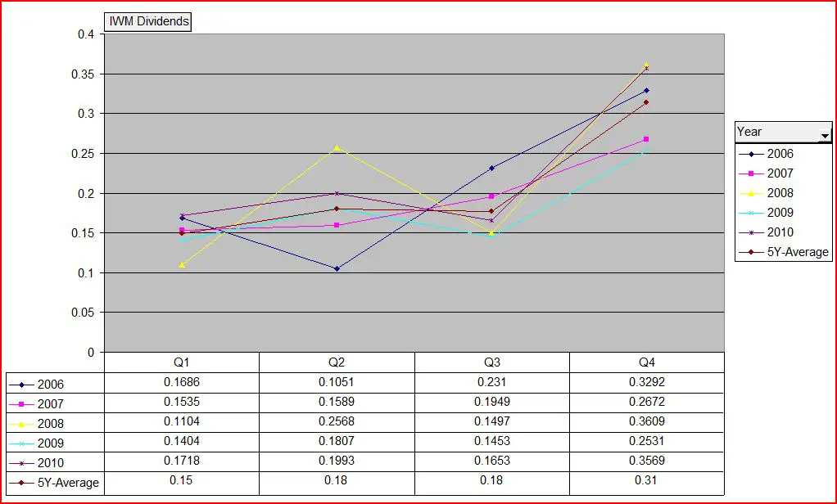837x504 pixels.
Task: Select the Q2 column header
Action: pos(337,362)
